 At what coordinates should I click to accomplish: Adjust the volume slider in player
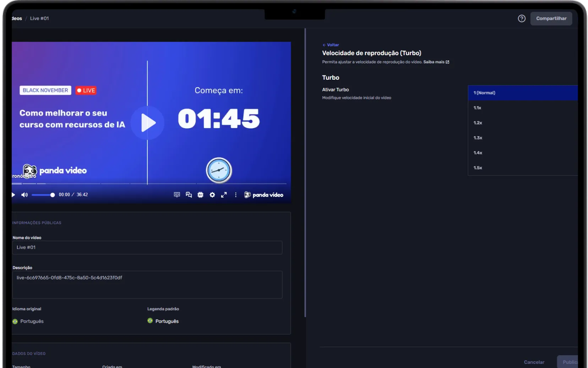tap(43, 195)
